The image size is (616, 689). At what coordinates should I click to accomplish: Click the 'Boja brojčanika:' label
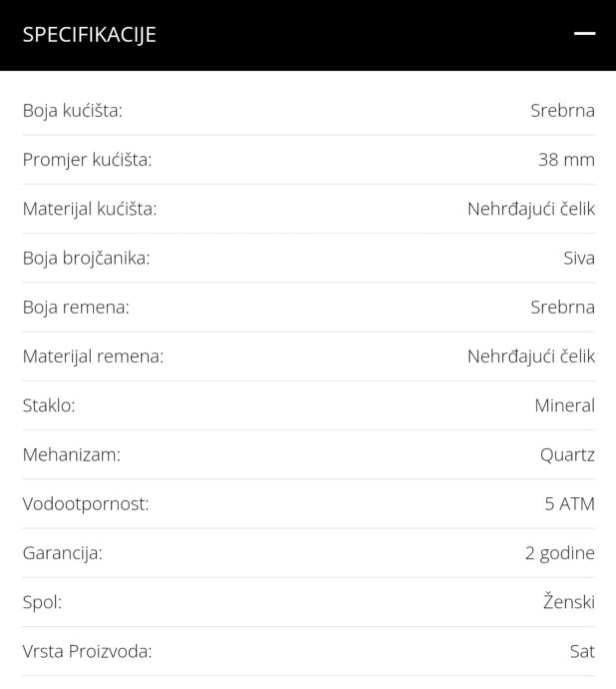pos(86,258)
